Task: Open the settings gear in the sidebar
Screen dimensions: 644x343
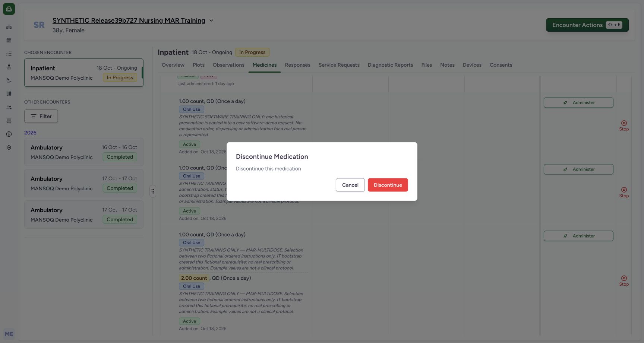Action: point(9,147)
